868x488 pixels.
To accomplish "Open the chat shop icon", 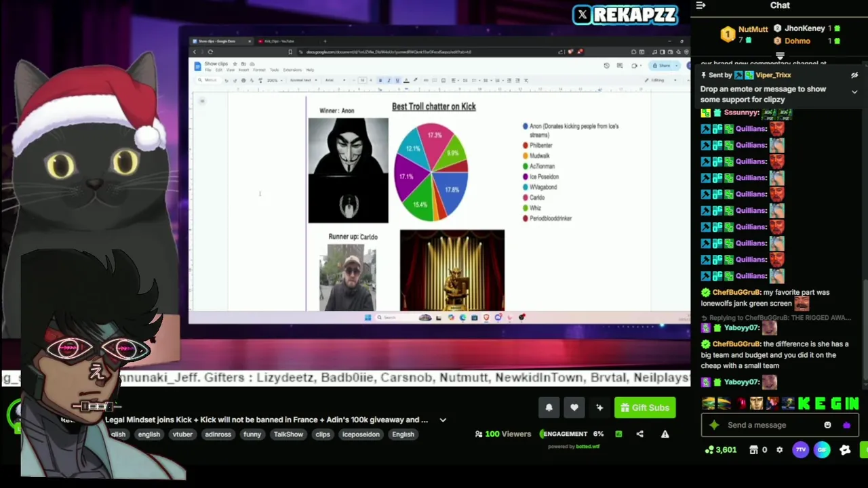I will click(753, 449).
